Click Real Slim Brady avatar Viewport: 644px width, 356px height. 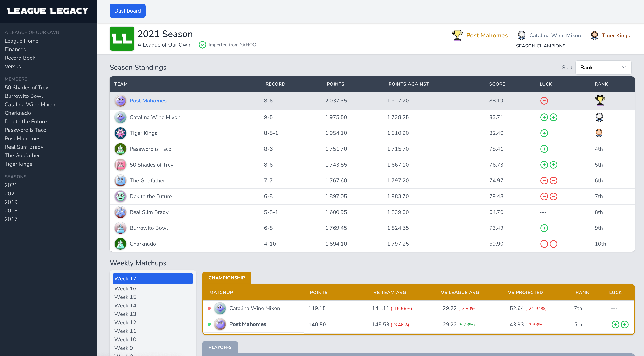coord(120,212)
